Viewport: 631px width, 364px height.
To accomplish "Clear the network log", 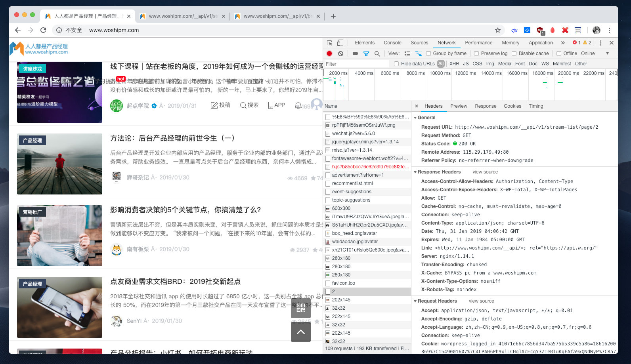I will 340,53.
